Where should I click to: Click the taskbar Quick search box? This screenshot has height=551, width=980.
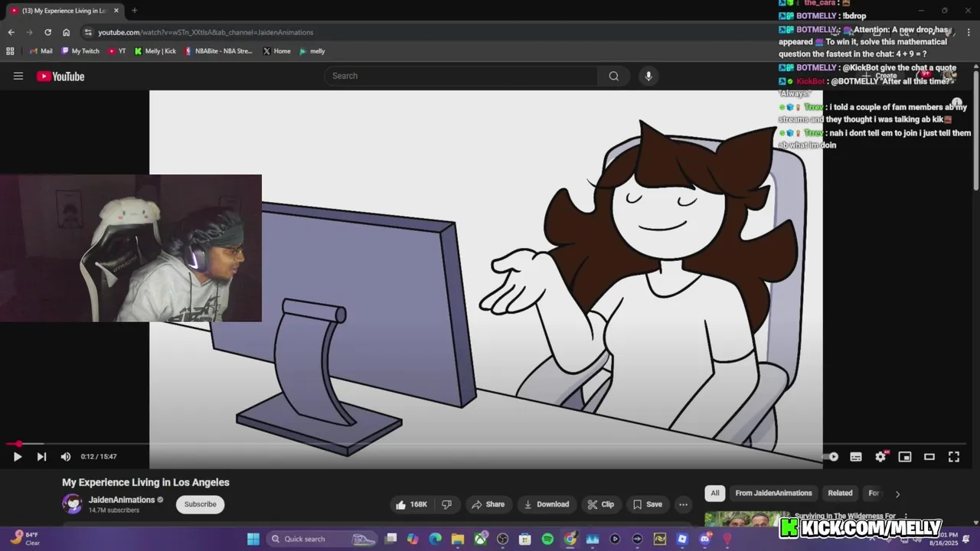point(322,539)
